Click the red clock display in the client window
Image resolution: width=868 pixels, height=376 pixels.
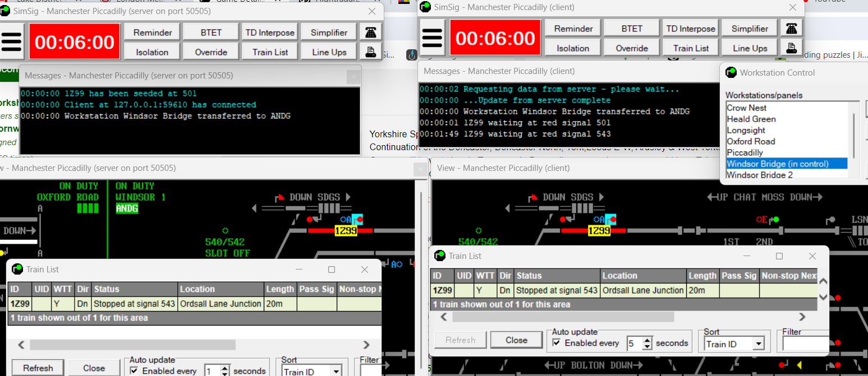point(495,38)
